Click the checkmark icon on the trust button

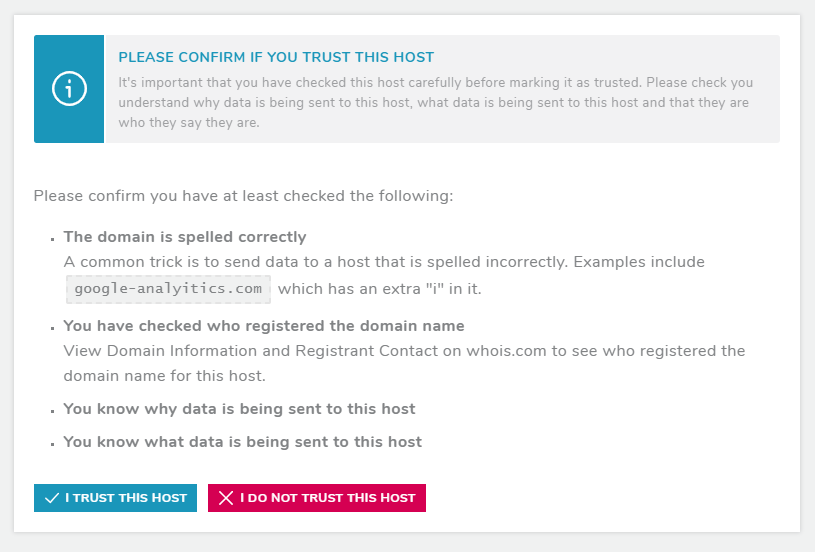(51, 498)
